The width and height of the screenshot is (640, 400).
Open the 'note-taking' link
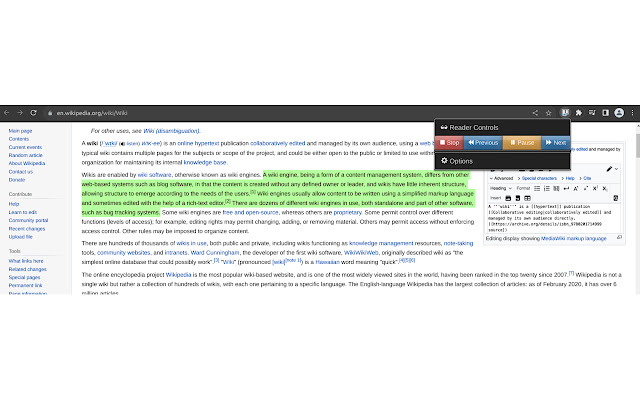458,243
